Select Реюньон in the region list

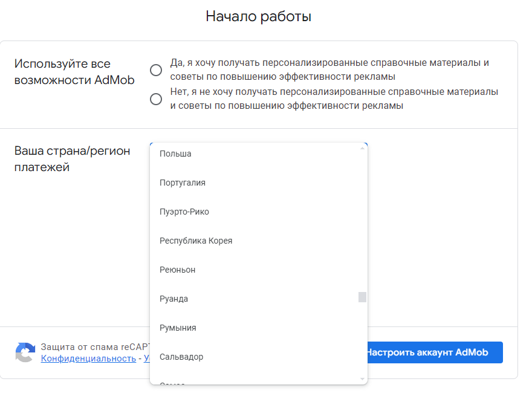tap(177, 270)
